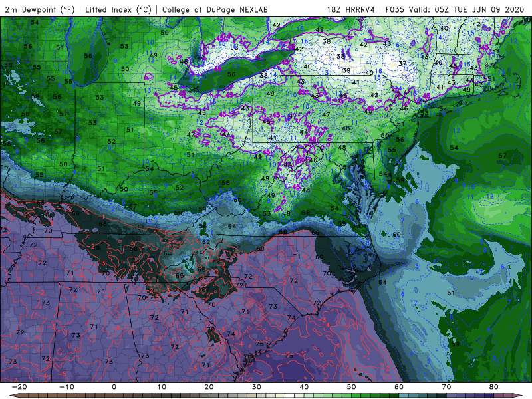532x399 pixels.
Task: Click the 50 label on the color scale
Action: coord(352,387)
